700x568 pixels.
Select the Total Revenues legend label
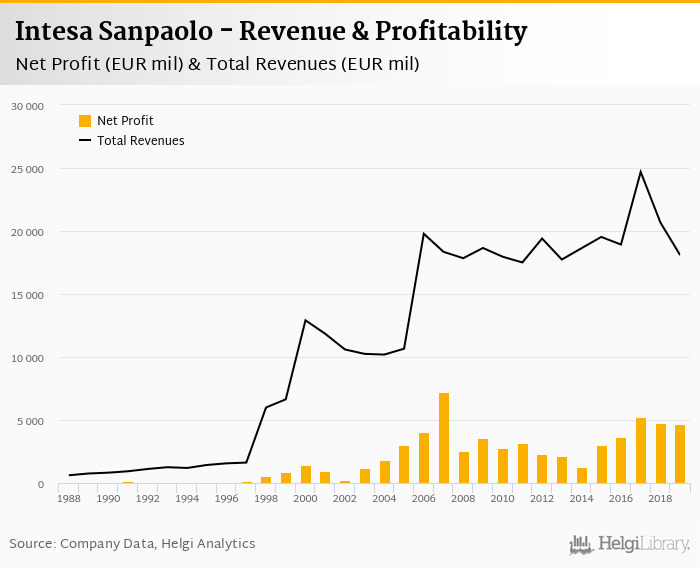[140, 141]
